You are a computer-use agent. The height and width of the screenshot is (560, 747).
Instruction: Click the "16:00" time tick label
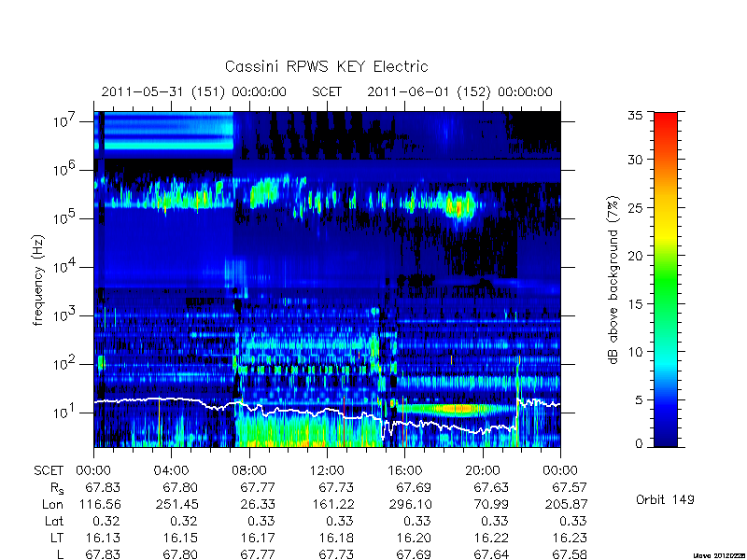click(404, 470)
